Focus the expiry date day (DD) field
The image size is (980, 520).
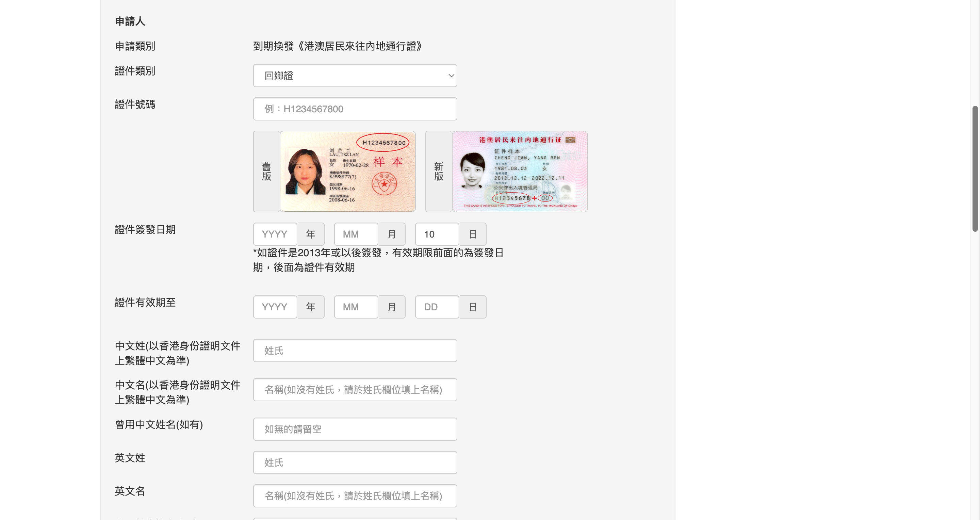pos(437,307)
